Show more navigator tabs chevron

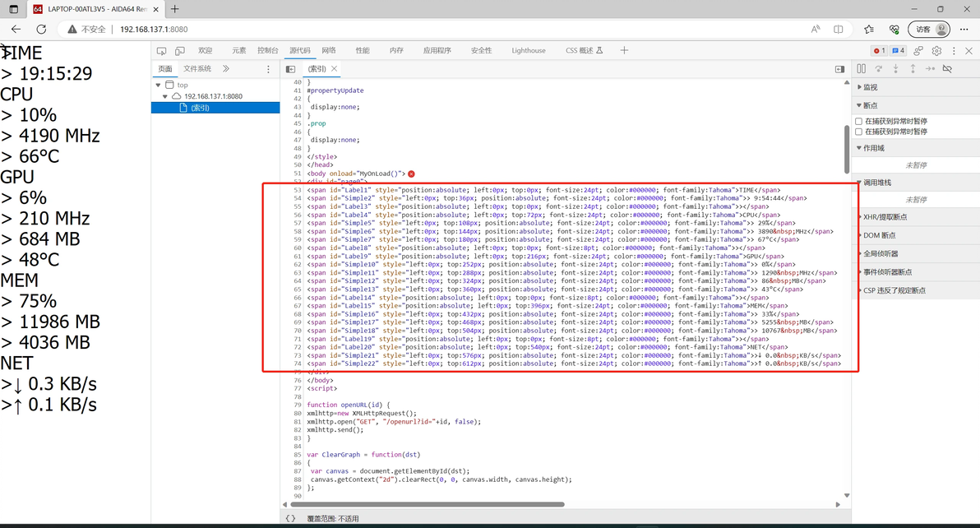225,69
